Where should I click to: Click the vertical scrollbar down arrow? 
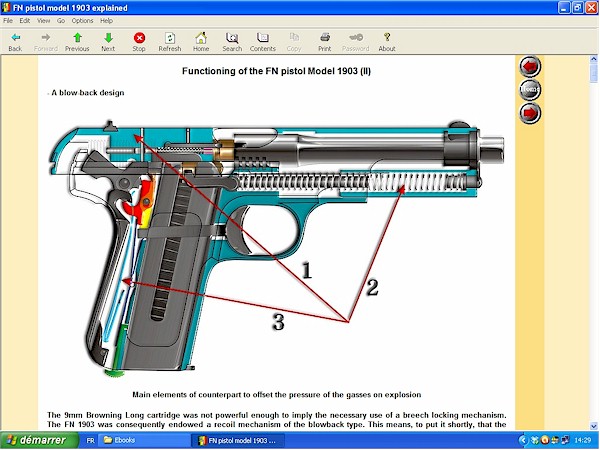(593, 426)
